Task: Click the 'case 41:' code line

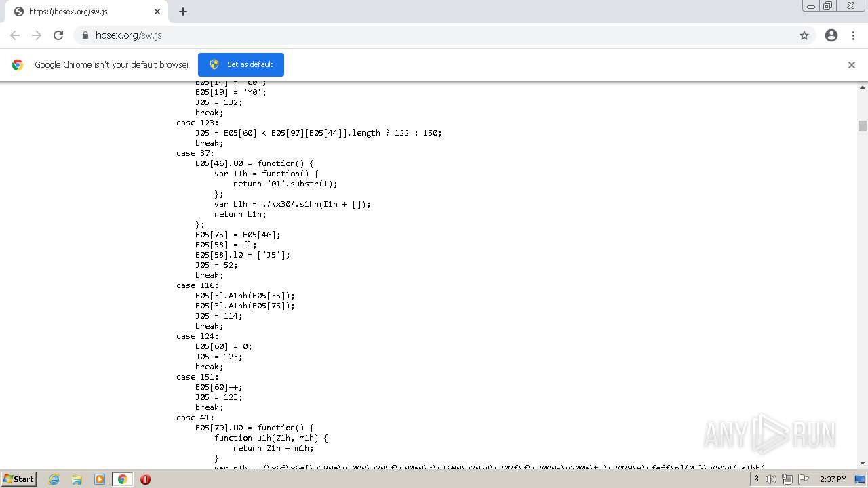Action: [x=195, y=418]
